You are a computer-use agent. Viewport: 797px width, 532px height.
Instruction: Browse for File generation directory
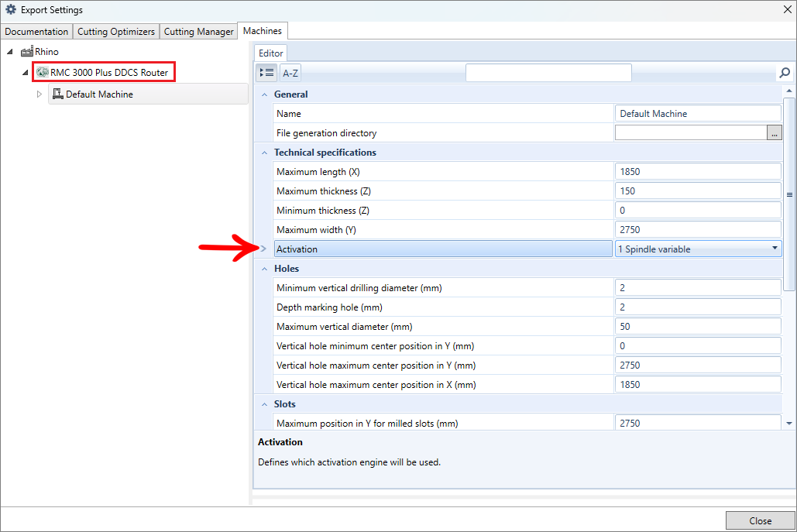point(774,133)
